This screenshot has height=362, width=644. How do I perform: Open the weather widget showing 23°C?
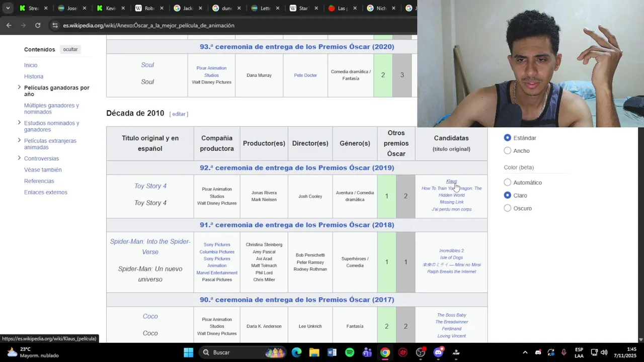pyautogui.click(x=33, y=352)
